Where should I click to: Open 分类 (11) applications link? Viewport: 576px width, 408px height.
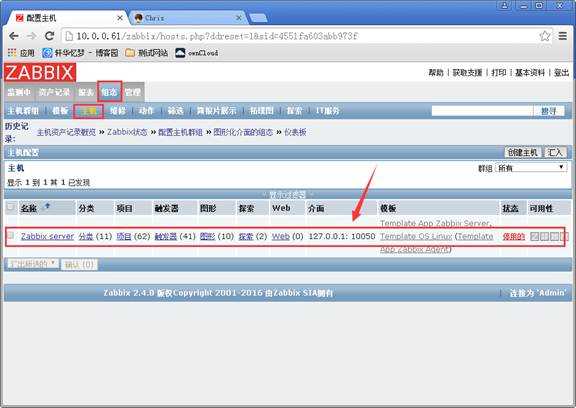click(86, 236)
